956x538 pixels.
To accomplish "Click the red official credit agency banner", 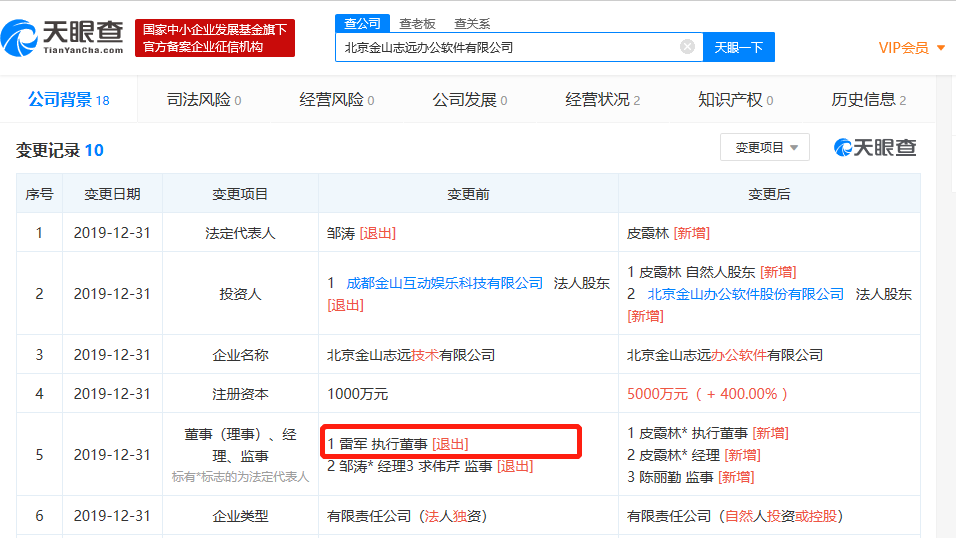I will click(215, 38).
